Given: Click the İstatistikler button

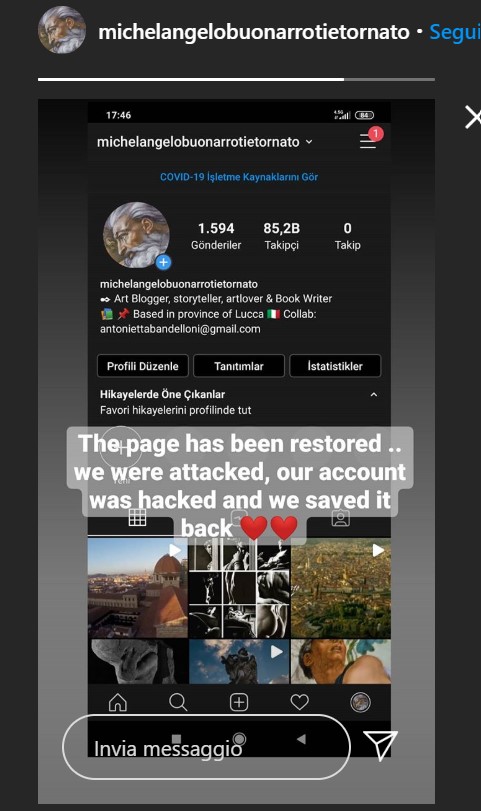Looking at the screenshot, I should [335, 366].
